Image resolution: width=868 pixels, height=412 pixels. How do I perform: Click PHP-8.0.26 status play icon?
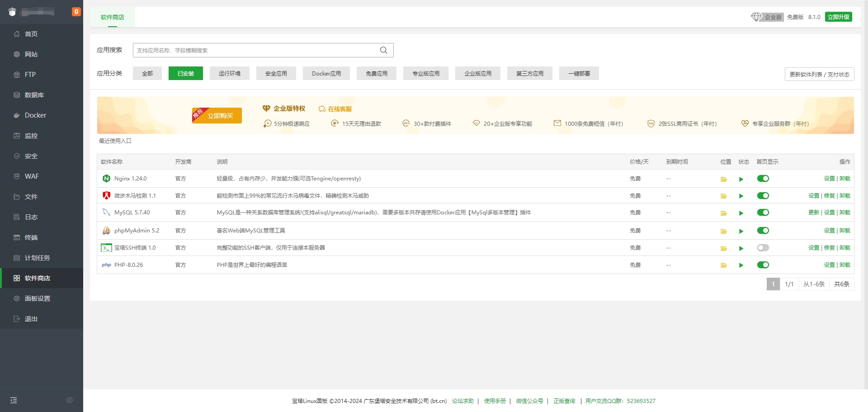click(741, 265)
